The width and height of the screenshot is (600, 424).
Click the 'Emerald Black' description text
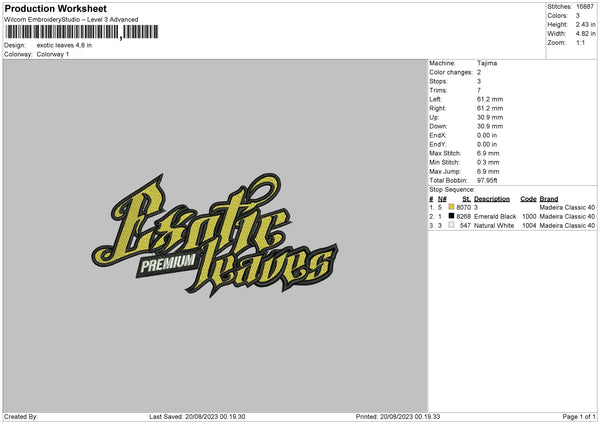click(x=495, y=217)
